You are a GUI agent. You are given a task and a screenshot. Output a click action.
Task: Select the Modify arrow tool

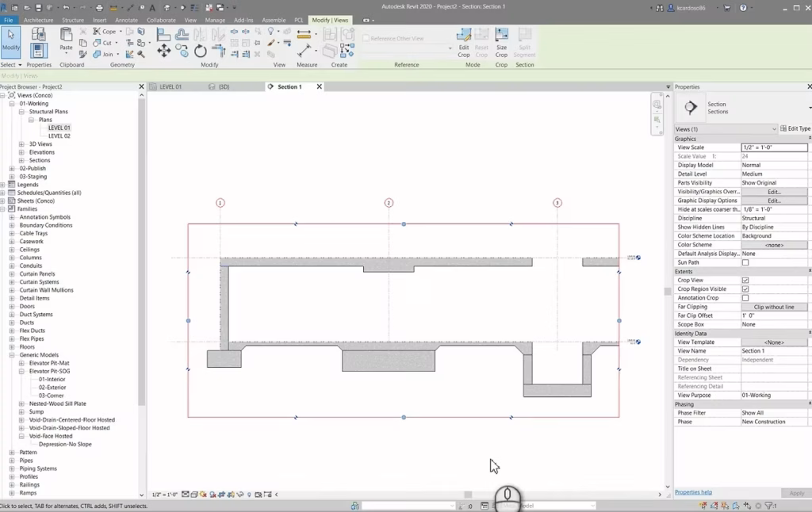click(x=11, y=39)
